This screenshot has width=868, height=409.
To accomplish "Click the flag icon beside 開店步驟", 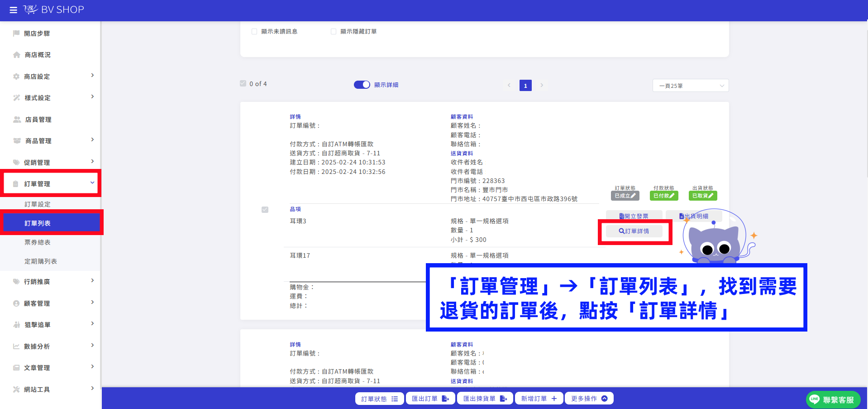I will (x=16, y=34).
